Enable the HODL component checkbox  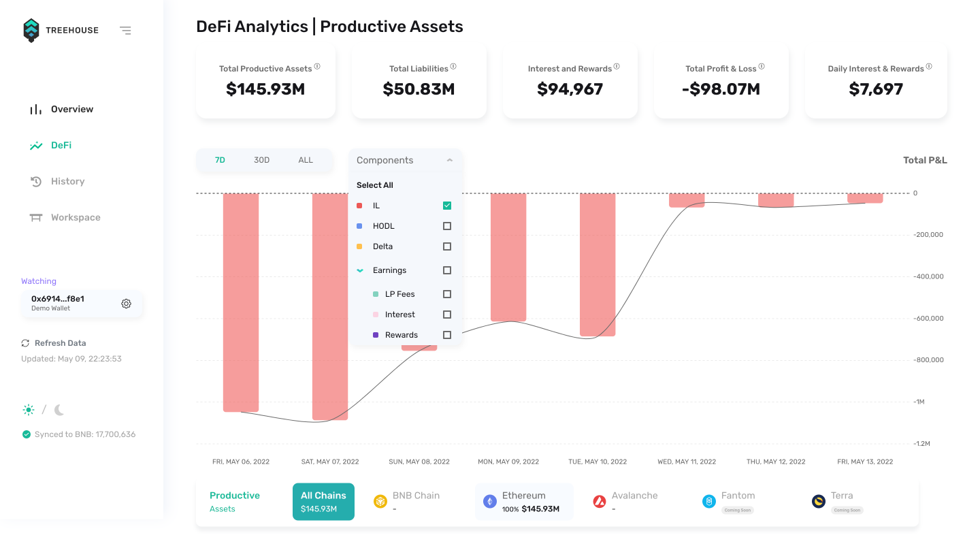pyautogui.click(x=447, y=226)
